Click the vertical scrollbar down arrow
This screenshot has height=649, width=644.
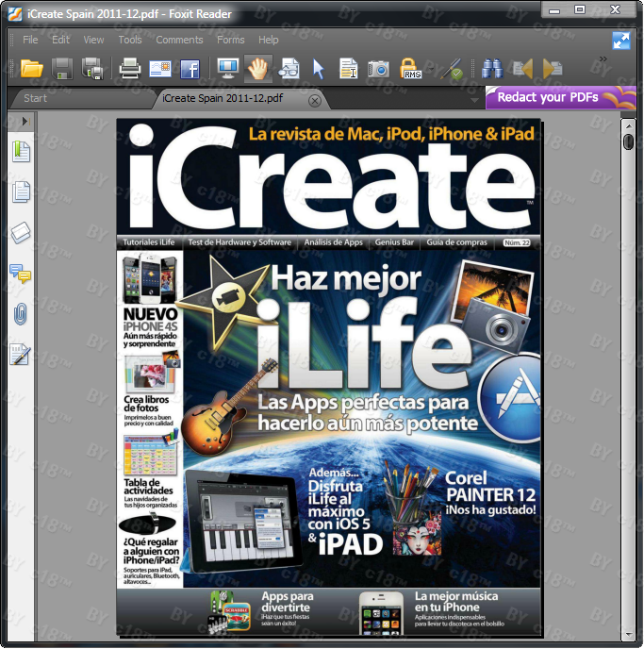[x=628, y=633]
